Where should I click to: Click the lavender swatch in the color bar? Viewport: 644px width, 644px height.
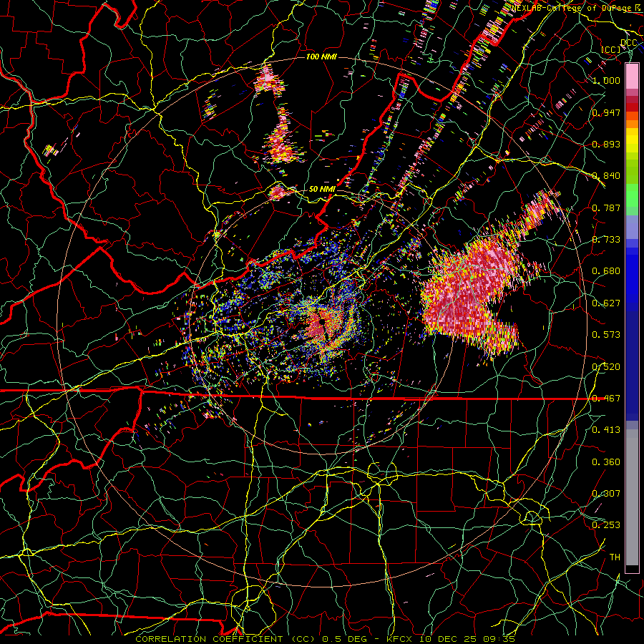pos(632,228)
